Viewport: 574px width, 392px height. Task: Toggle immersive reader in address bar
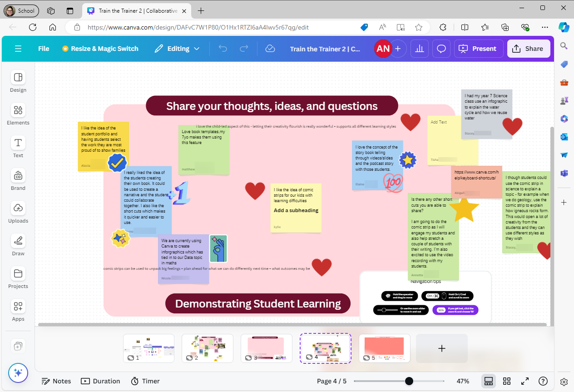[401, 27]
